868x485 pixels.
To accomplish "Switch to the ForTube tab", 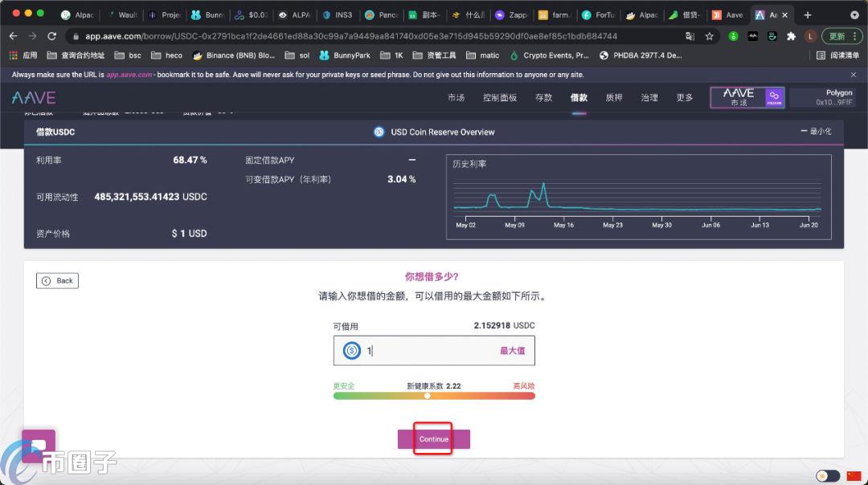I will click(x=599, y=15).
